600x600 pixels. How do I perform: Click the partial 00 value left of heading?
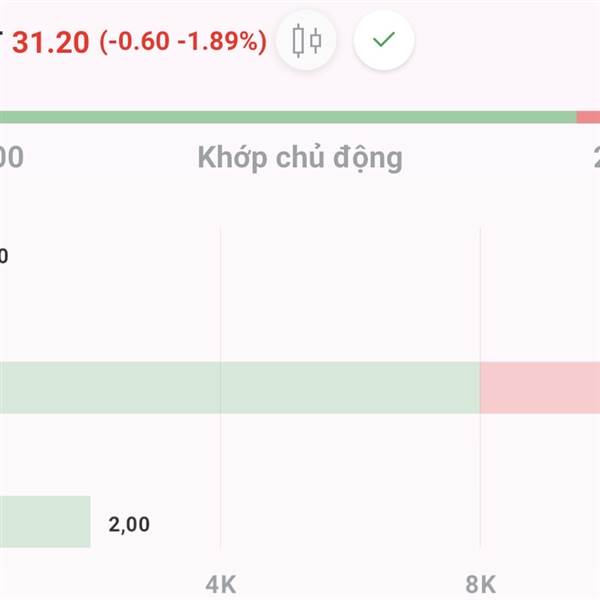click(x=11, y=157)
